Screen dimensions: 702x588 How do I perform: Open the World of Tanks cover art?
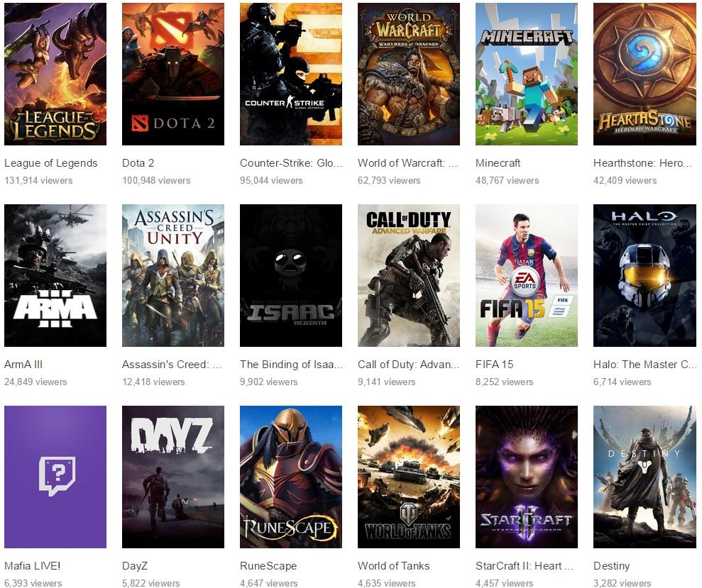[x=409, y=477]
